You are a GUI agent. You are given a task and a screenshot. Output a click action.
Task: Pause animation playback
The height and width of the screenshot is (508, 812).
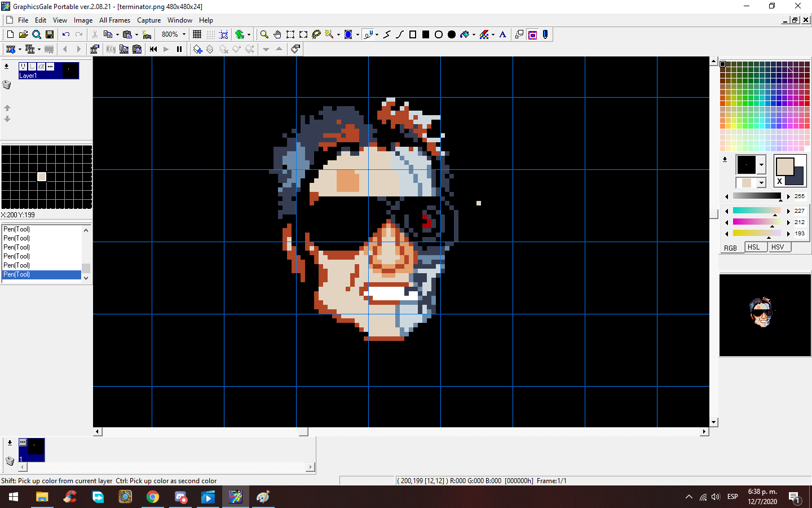tap(179, 49)
